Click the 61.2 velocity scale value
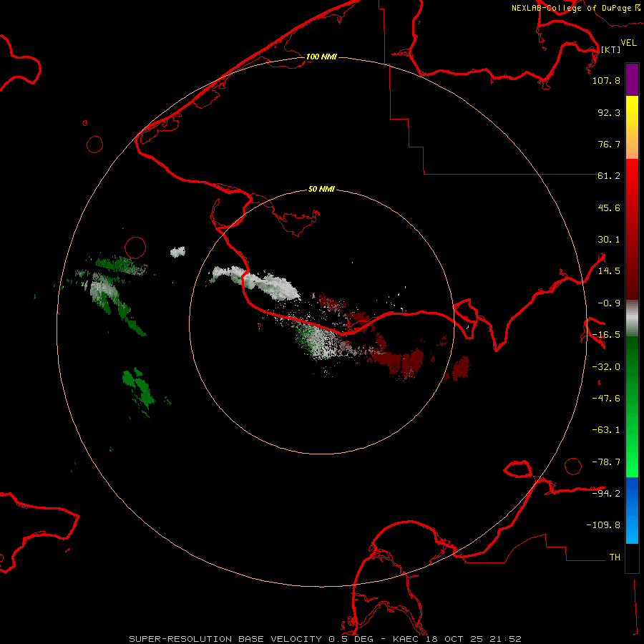This screenshot has width=644, height=644. [609, 176]
